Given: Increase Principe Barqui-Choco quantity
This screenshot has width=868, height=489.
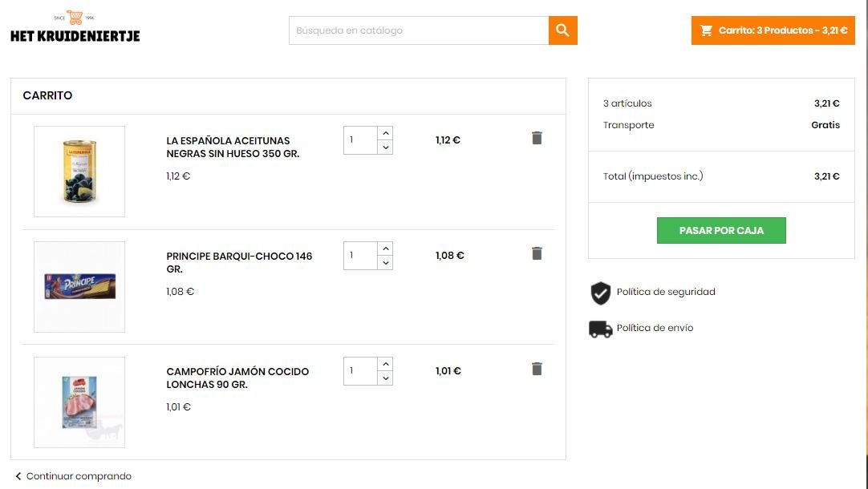Looking at the screenshot, I should [385, 249].
